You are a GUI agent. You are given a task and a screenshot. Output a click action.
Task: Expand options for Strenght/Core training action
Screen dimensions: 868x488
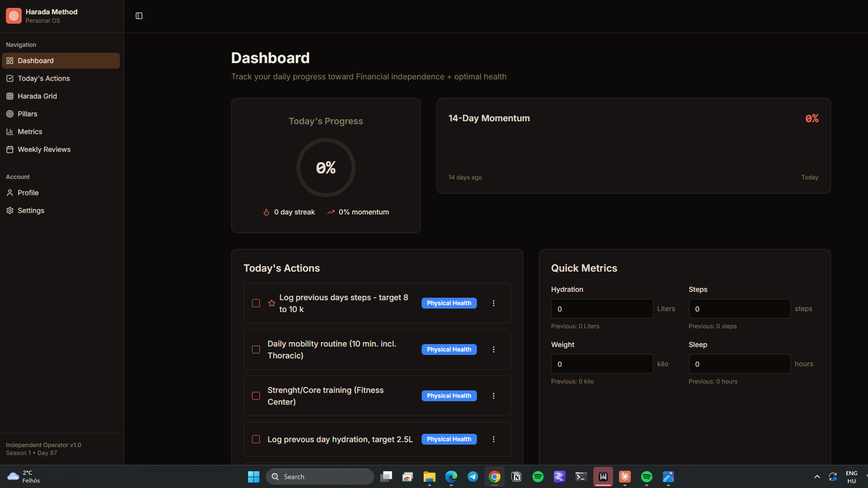click(493, 396)
